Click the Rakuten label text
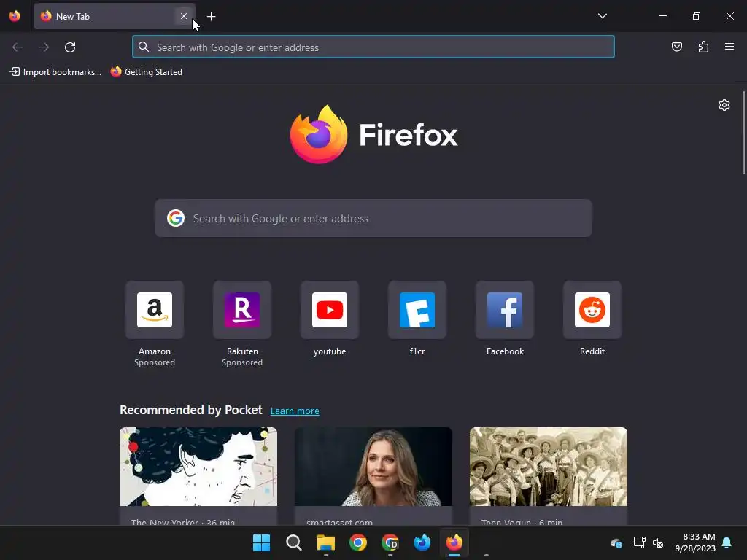The width and height of the screenshot is (747, 560). pyautogui.click(x=242, y=351)
